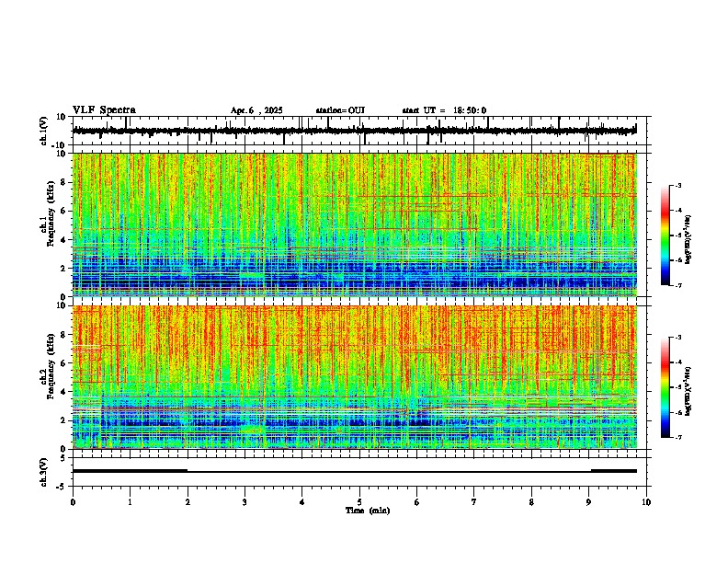Viewport: 728px width, 563px height.
Task: Click the "7" tick on the time axis
Action: (x=474, y=502)
